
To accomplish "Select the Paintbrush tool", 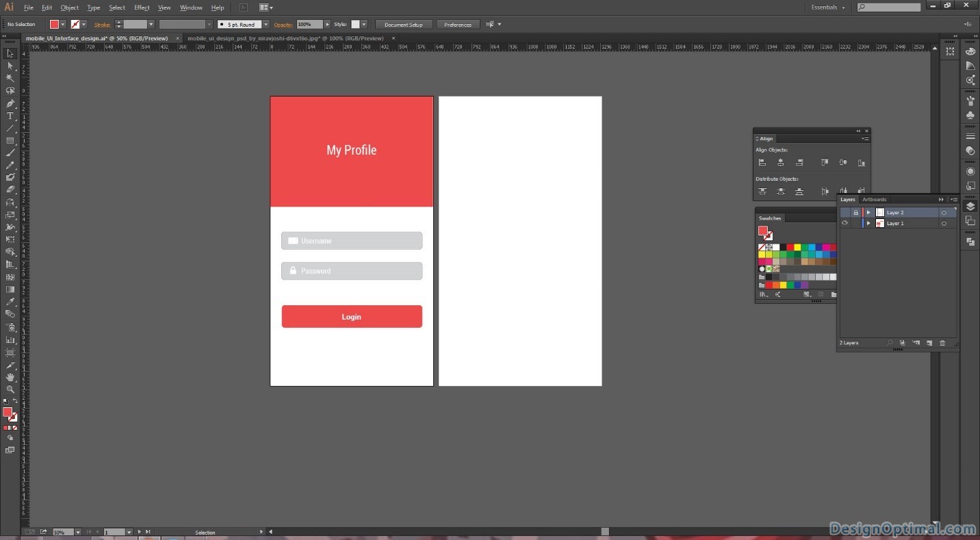I will click(x=10, y=153).
